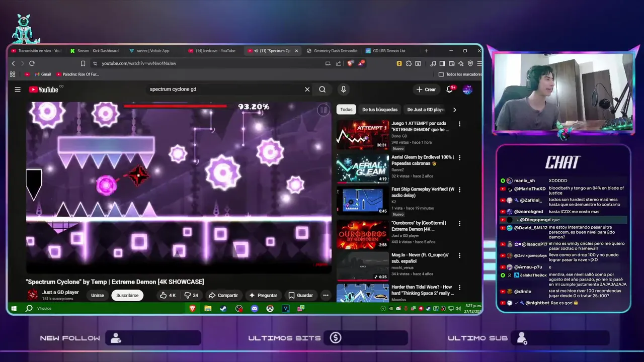This screenshot has width=644, height=362.
Task: Open the Brave Shields lion icon
Action: coord(351,63)
